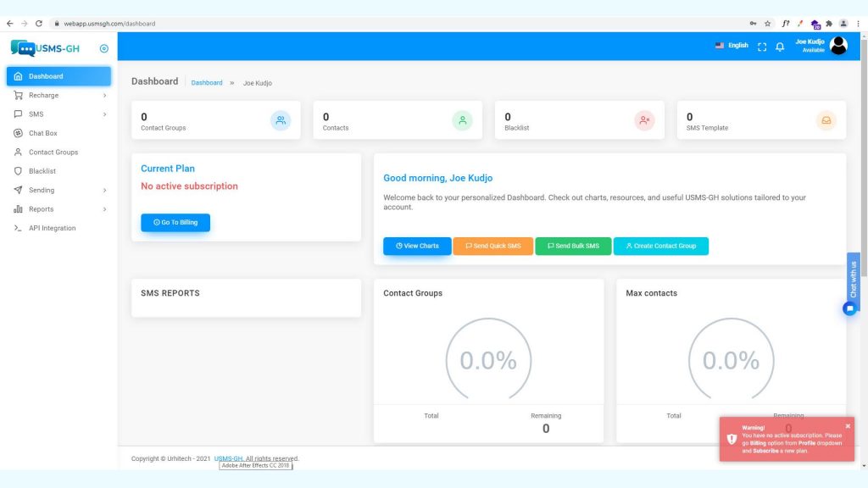Click the API Integration terminal icon
Viewport: 868px width, 488px height.
pos(19,228)
